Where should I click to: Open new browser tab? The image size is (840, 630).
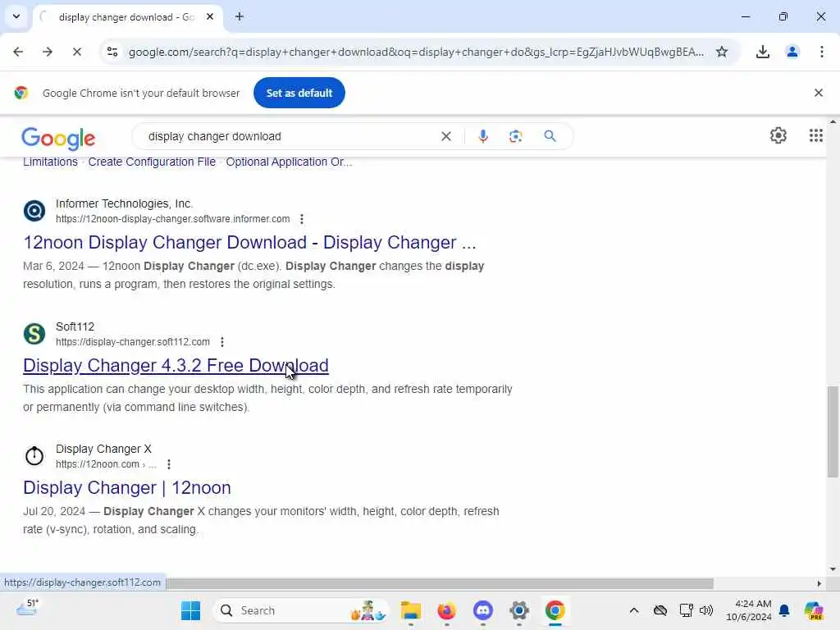[240, 16]
